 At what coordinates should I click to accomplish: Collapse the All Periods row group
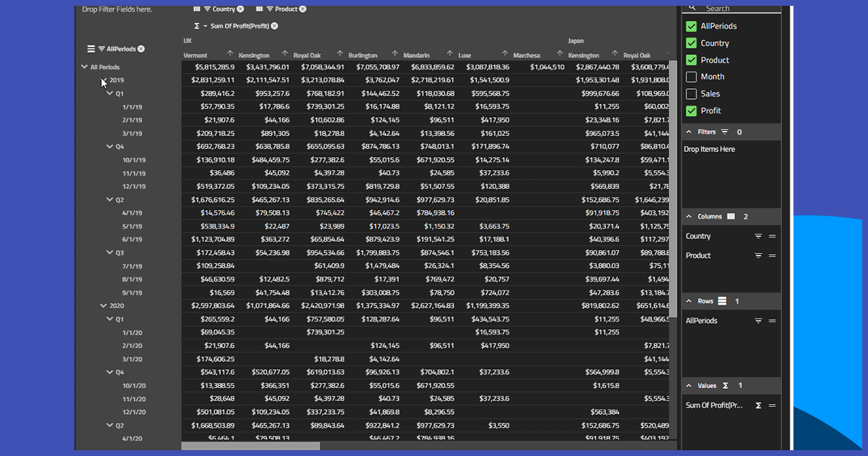pos(85,67)
